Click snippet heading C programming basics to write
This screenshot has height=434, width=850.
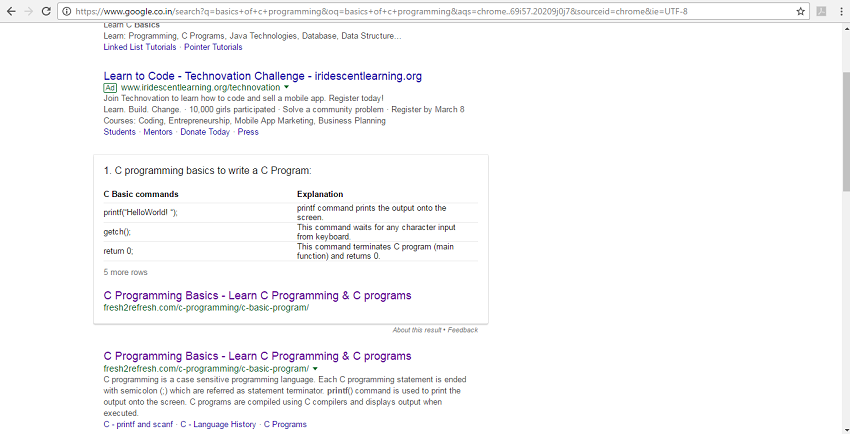pos(208,171)
